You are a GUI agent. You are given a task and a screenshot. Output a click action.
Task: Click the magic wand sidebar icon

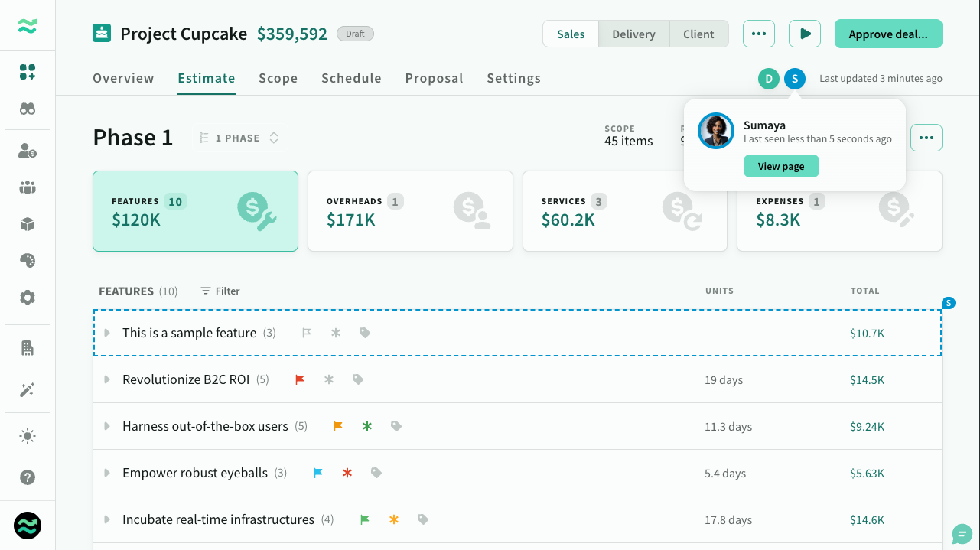[28, 390]
